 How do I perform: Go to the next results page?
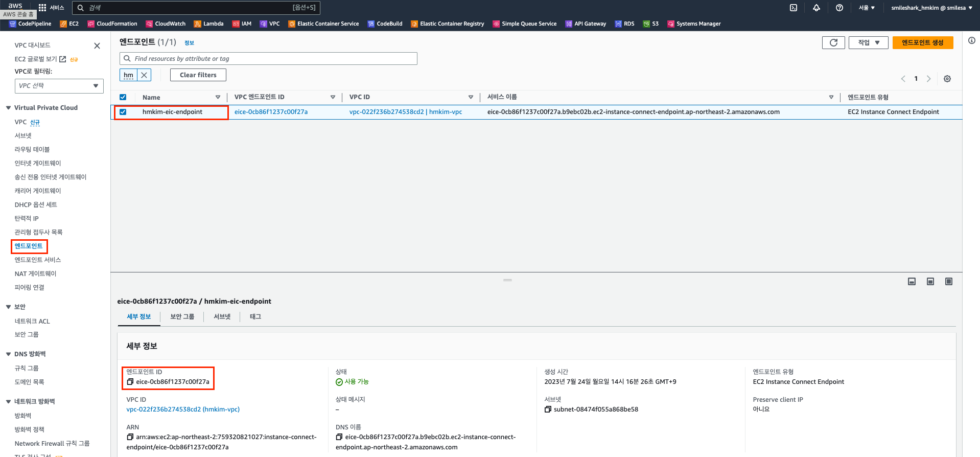click(929, 79)
